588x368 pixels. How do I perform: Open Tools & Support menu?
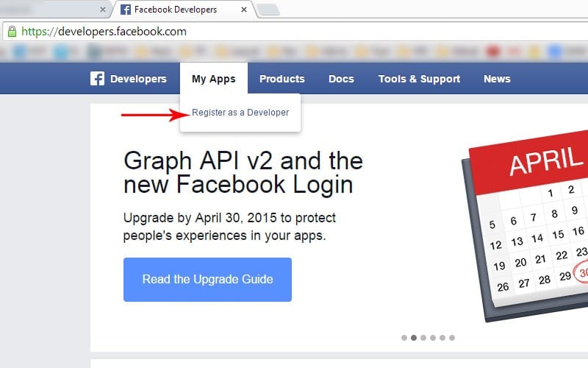(x=419, y=79)
